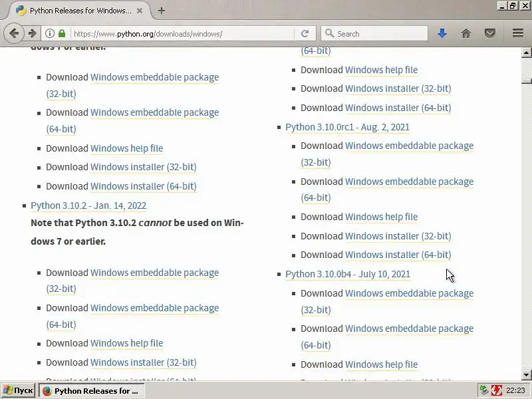532x399 pixels.
Task: Open the Пуск start menu
Action: point(18,390)
